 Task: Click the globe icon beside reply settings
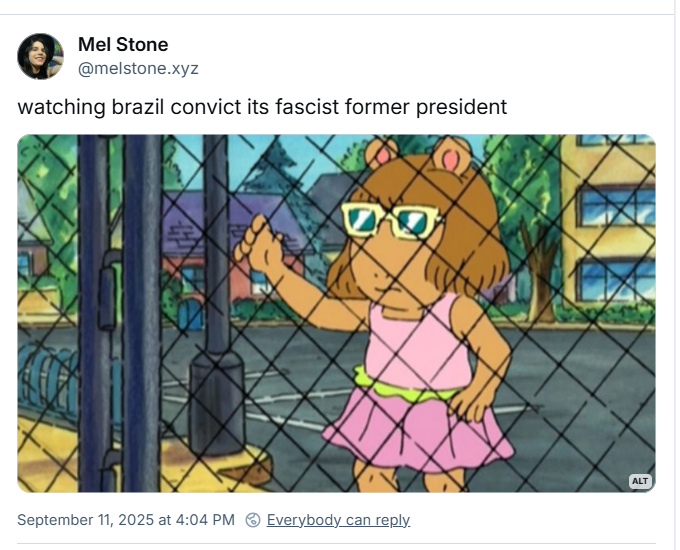[x=253, y=520]
